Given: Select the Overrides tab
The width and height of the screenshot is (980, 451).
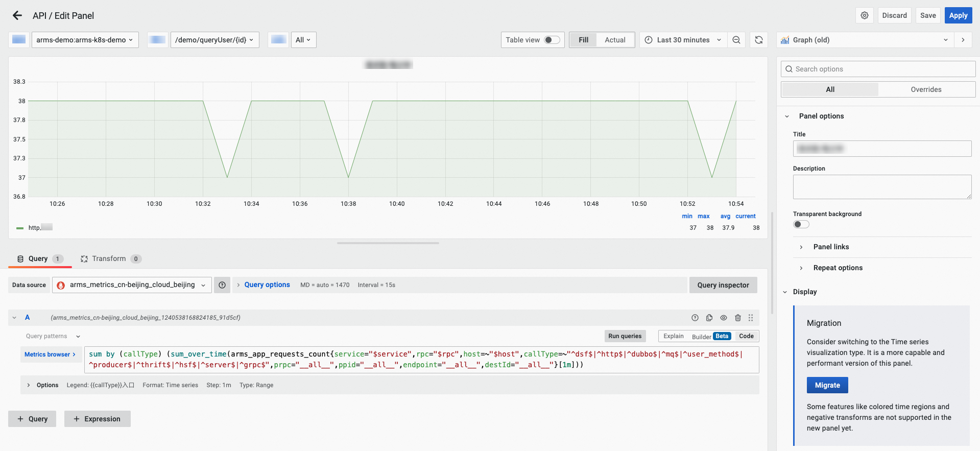Looking at the screenshot, I should 926,89.
